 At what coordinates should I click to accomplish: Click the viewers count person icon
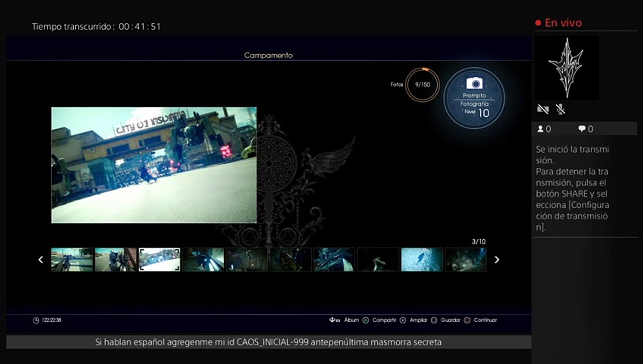540,129
